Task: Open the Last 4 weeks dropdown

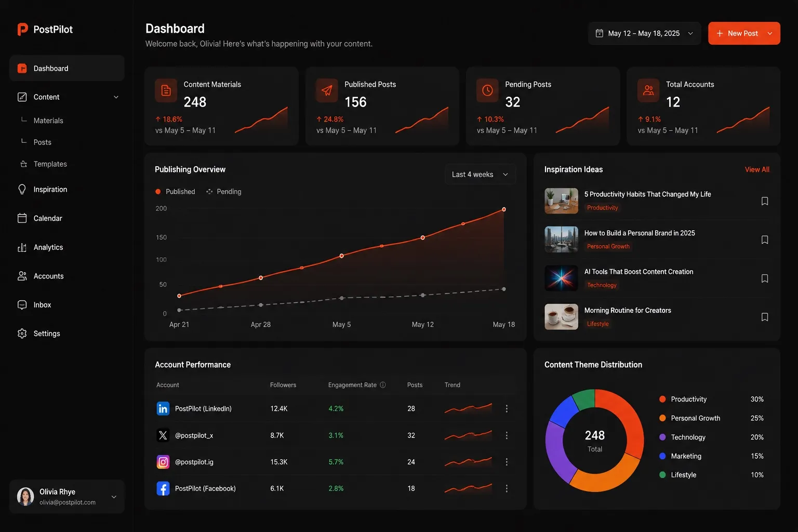Action: point(480,175)
